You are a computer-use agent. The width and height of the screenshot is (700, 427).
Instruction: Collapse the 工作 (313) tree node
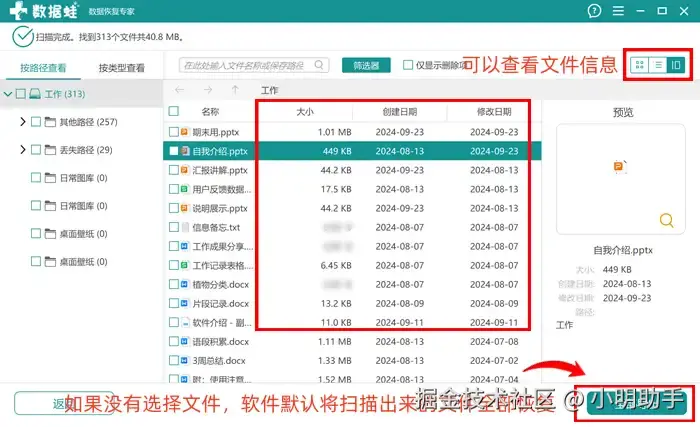point(8,94)
